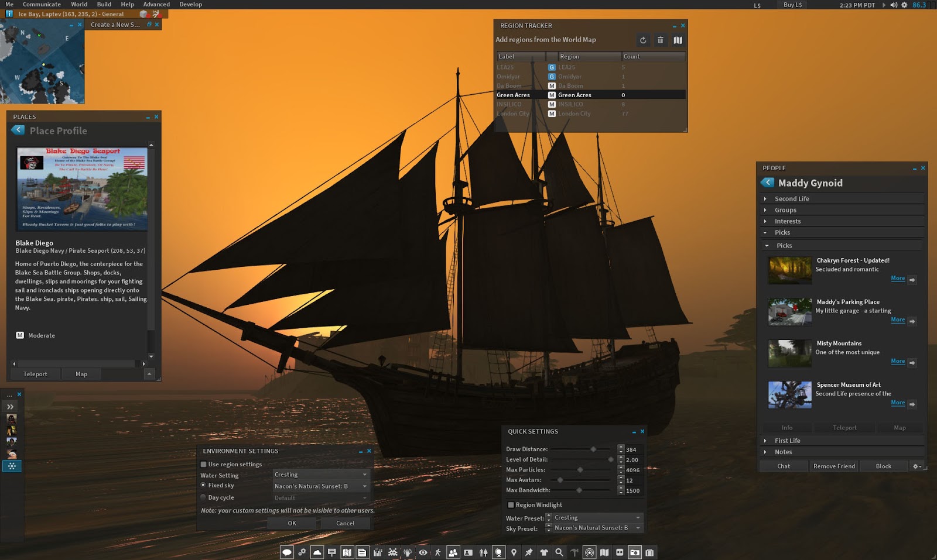Enable 'Region Windlight' in Quick Settings
This screenshot has width=937, height=560.
(510, 504)
